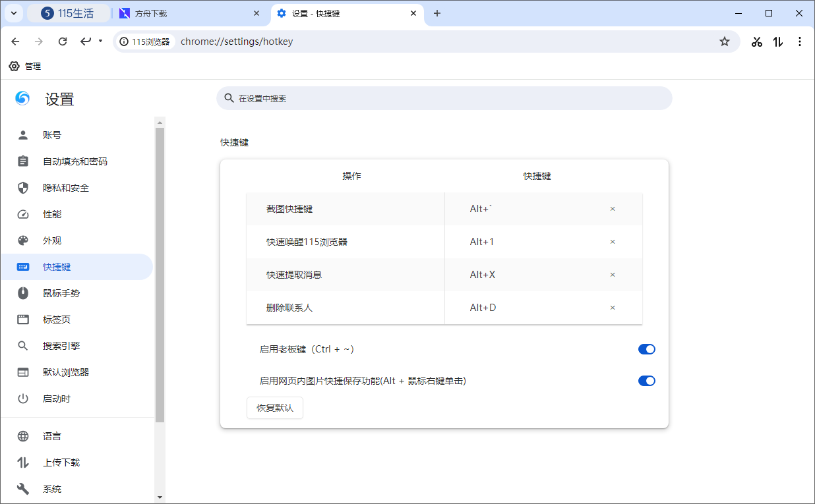Open the upload/download icon beside the address bar
Image resolution: width=815 pixels, height=504 pixels.
point(777,41)
